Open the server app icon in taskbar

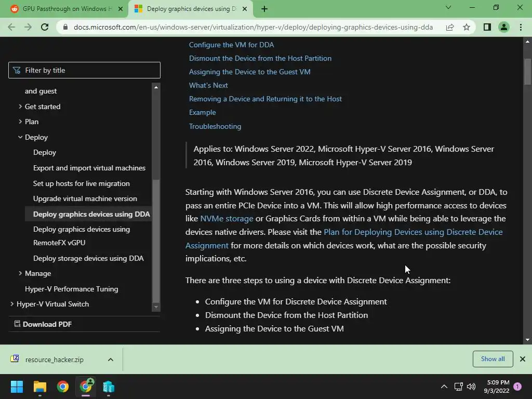tap(109, 387)
